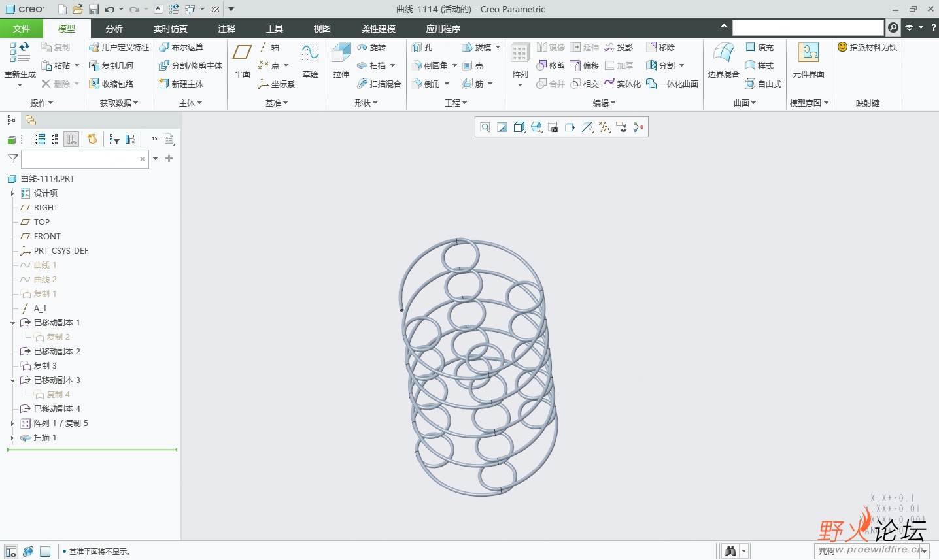939x560 pixels.
Task: Switch to the 视图 ribbon tab
Action: [x=322, y=29]
